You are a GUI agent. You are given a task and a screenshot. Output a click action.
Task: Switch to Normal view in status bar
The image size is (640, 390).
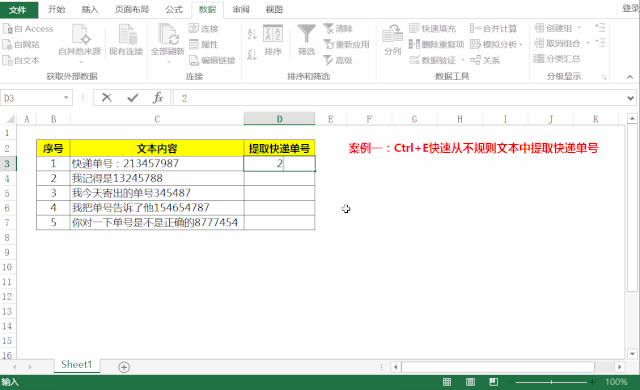(x=447, y=382)
